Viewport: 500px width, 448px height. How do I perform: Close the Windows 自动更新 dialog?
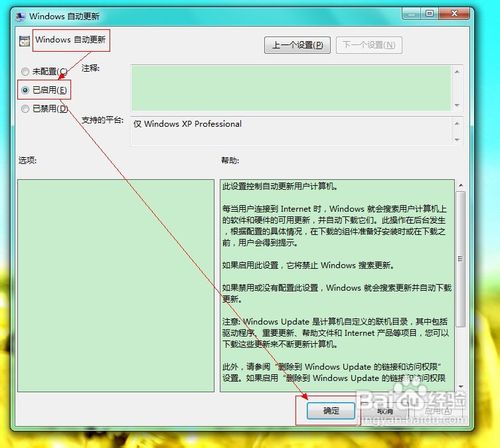tap(454, 14)
